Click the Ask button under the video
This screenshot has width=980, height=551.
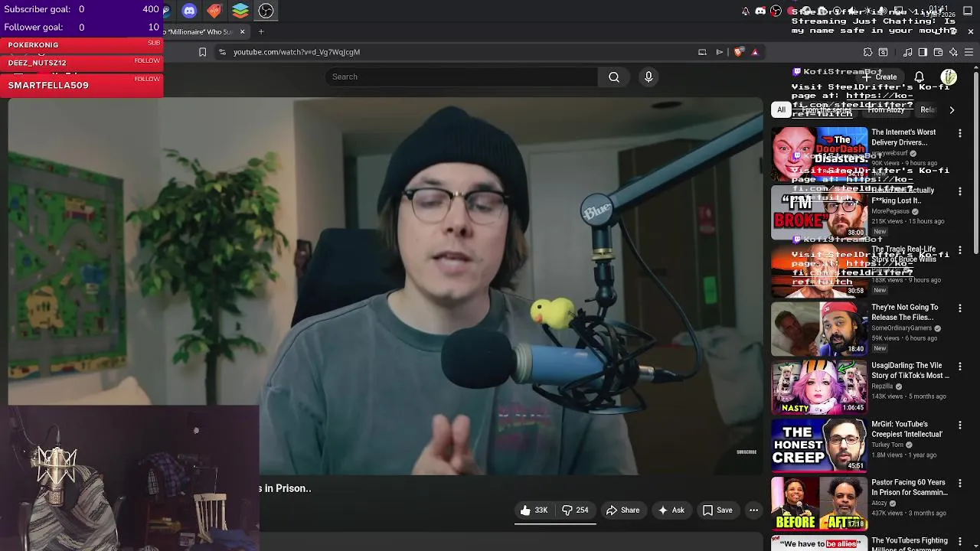click(671, 510)
